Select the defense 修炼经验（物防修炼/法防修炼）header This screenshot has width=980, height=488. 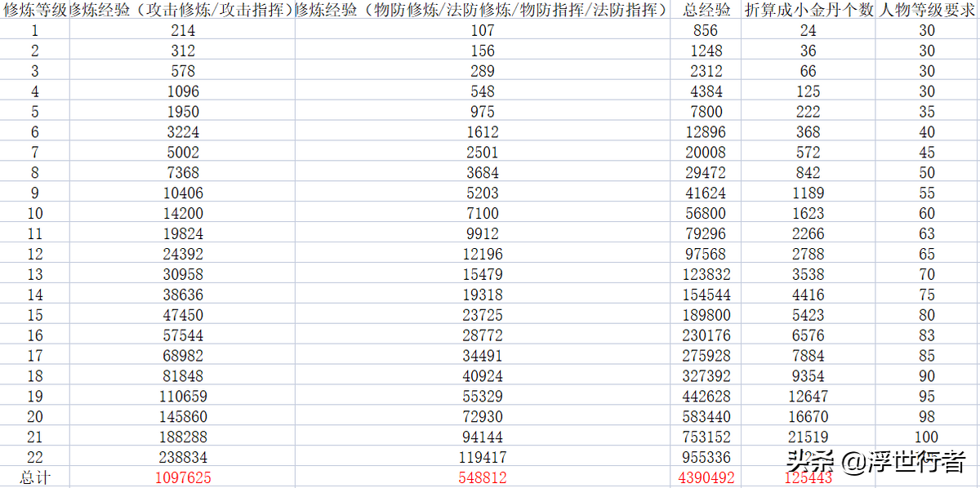[482, 11]
